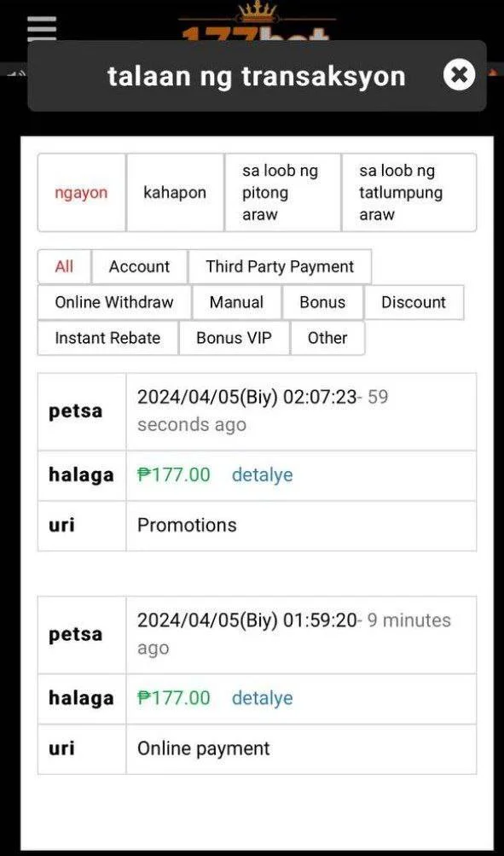Filter by Bonus transactions
The height and width of the screenshot is (856, 504).
(322, 302)
